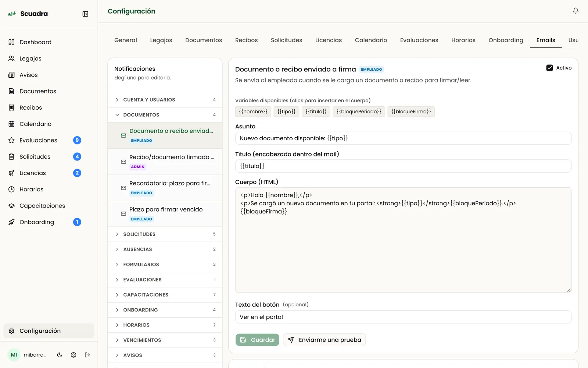Switch to the Licencias tab

329,40
